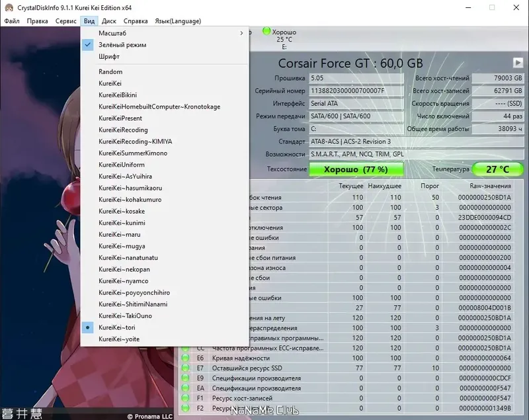Click the CrystalDiskInfo icon in the title bar
Viewport: 529px width, 420px height.
pos(8,7)
